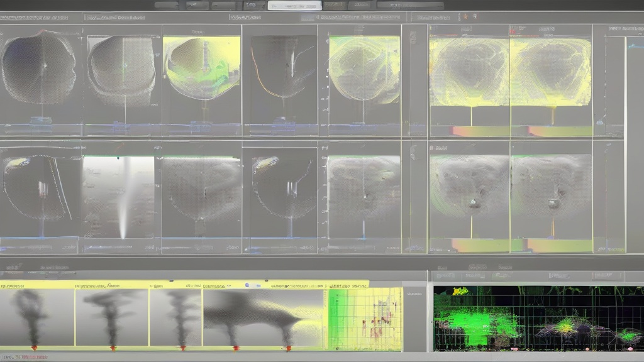Click the red indicator above the right yellow mesh
This screenshot has height=362, width=644.
click(514, 30)
